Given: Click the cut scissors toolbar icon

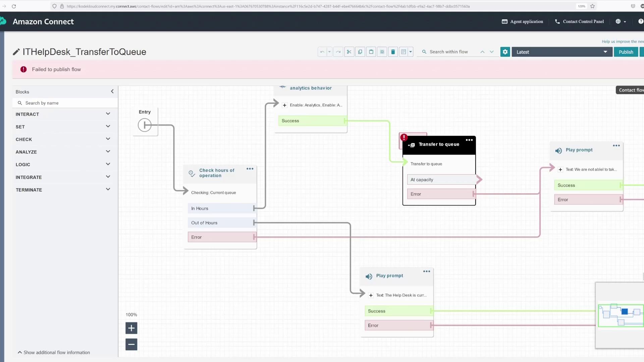Looking at the screenshot, I should point(349,52).
